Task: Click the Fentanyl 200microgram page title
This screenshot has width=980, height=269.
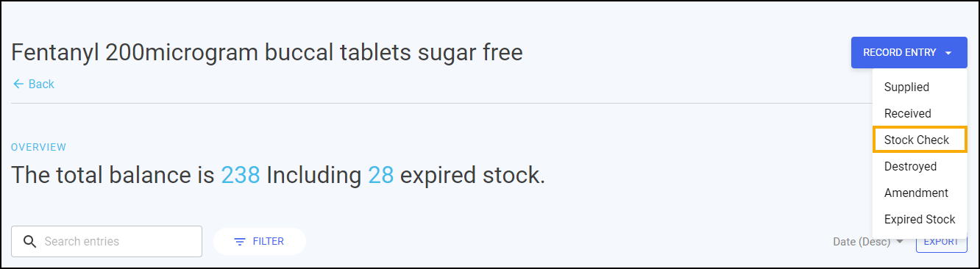Action: [267, 53]
